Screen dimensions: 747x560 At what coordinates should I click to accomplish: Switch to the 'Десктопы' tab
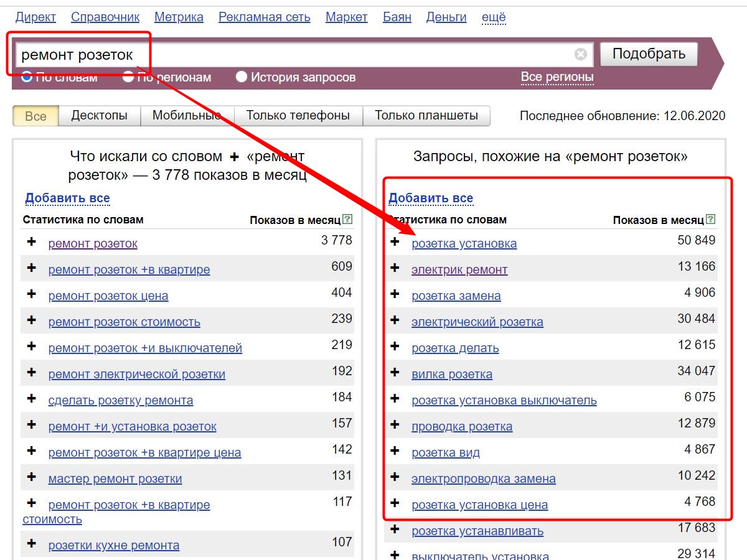click(x=100, y=116)
